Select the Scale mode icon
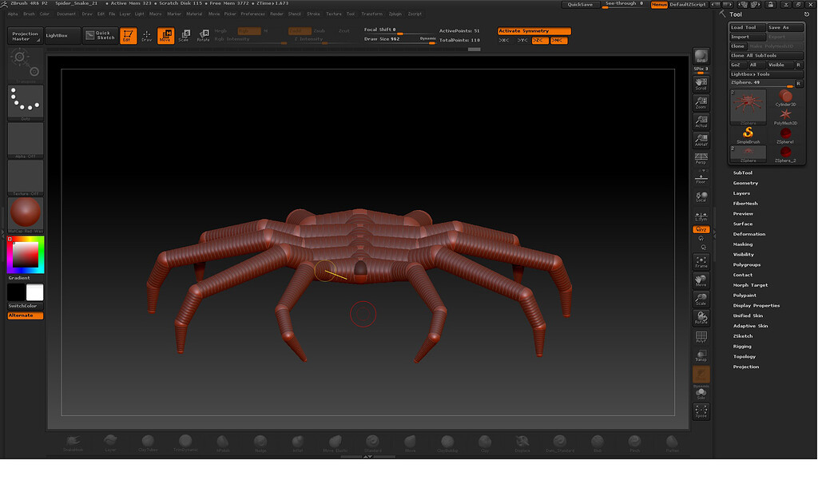The height and width of the screenshot is (504, 818). [185, 36]
